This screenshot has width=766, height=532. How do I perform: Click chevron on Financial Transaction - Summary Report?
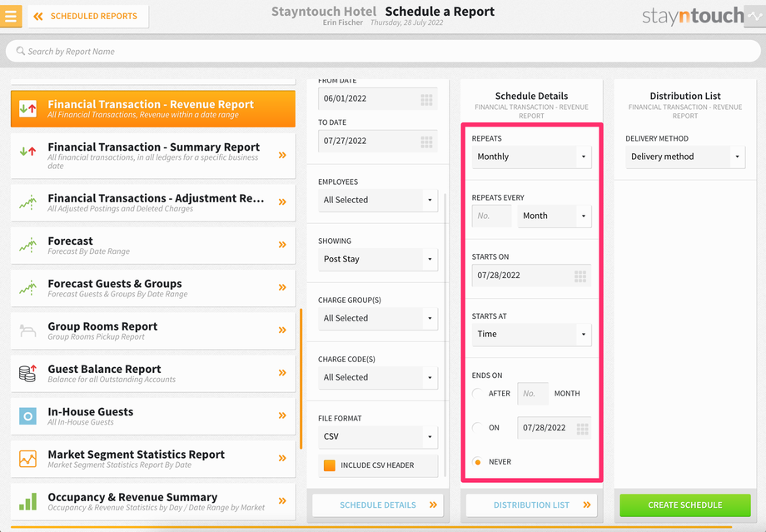click(282, 156)
